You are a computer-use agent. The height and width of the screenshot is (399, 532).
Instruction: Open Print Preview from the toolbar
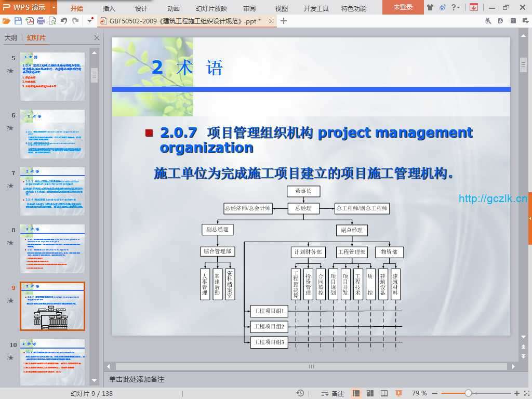tap(52, 21)
